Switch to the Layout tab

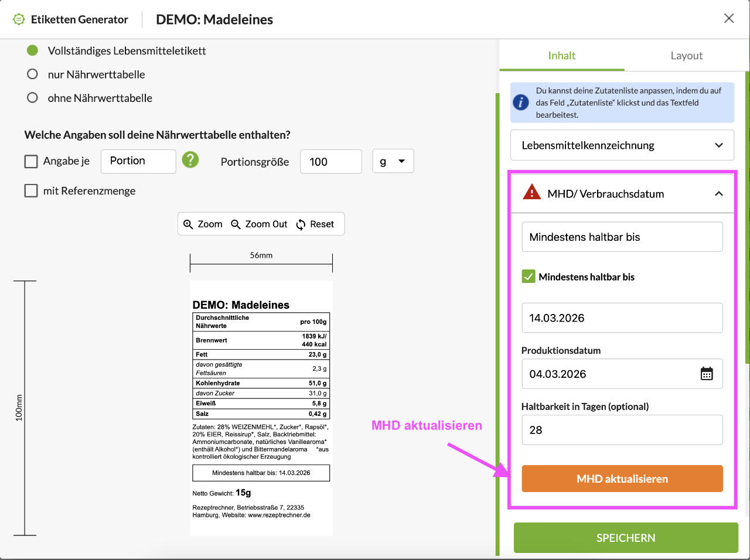[686, 56]
